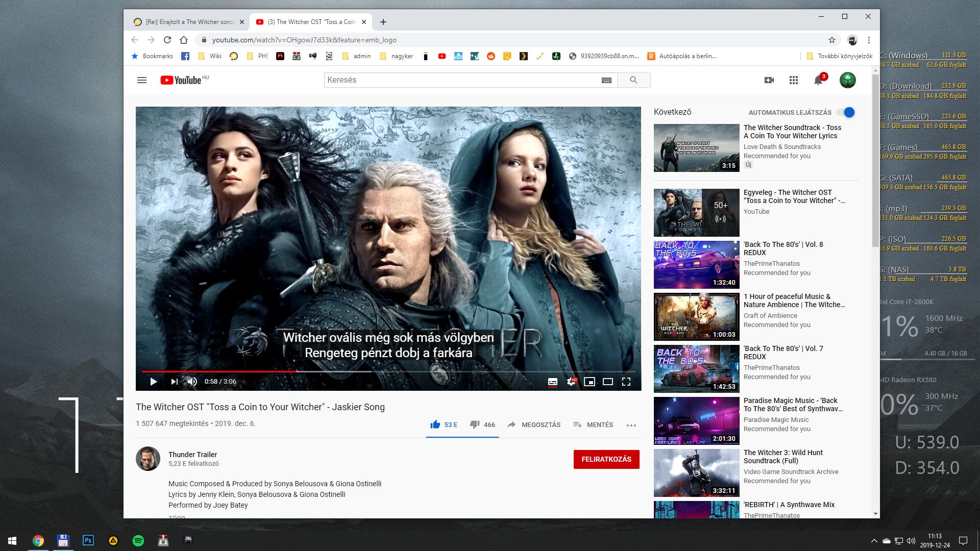
Task: Show hidden system tray icons
Action: pyautogui.click(x=874, y=541)
